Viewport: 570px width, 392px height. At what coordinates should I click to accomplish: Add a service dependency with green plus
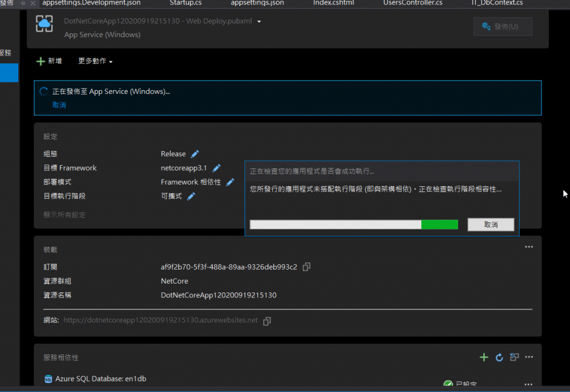(484, 358)
